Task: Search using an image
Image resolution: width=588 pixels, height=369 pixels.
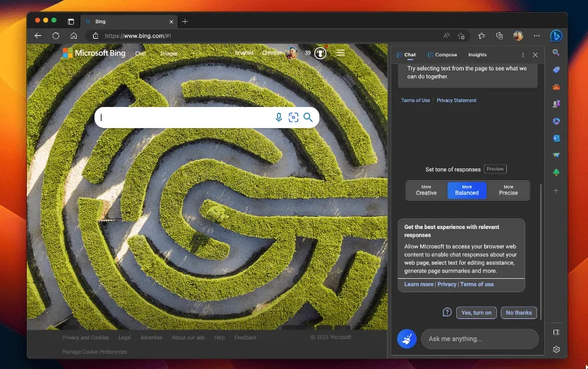Action: (293, 118)
